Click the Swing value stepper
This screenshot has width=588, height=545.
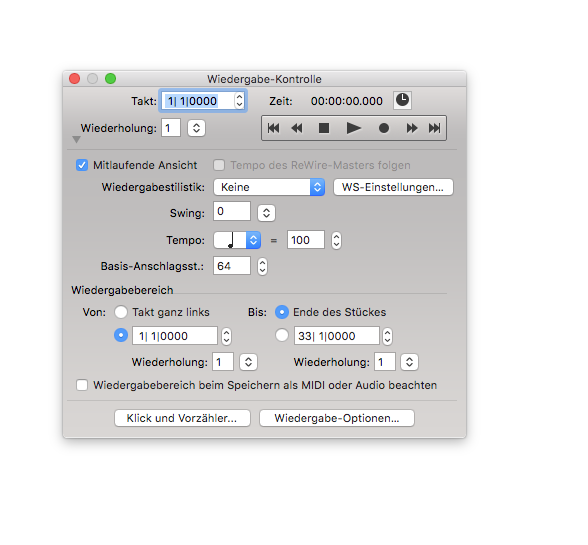(x=266, y=213)
